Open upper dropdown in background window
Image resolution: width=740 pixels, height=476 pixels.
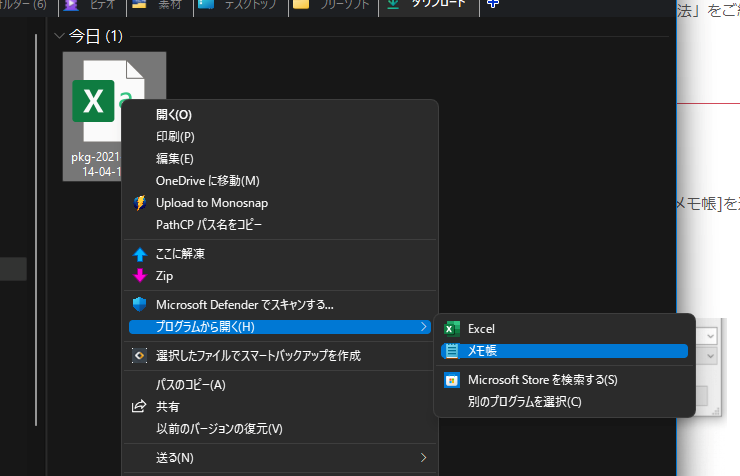(710, 336)
